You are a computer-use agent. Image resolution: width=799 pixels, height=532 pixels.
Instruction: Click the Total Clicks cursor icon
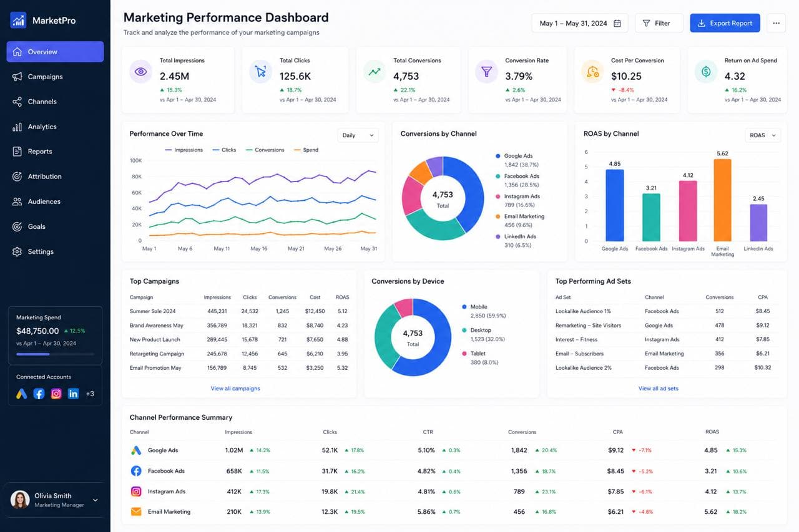coord(260,72)
